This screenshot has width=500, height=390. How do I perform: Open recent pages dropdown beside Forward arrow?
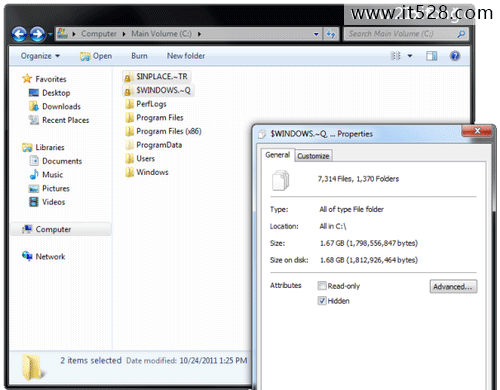click(x=50, y=34)
